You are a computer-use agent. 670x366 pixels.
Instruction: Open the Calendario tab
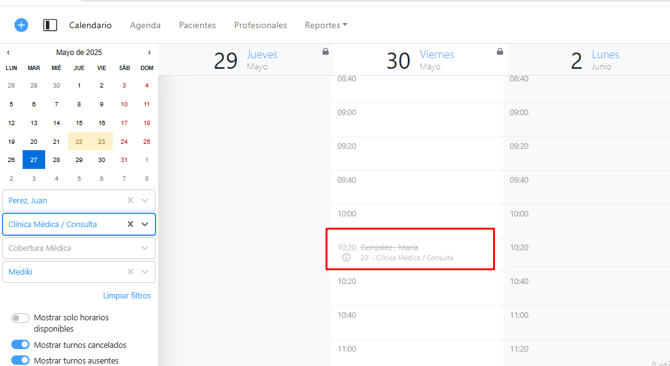pyautogui.click(x=90, y=25)
